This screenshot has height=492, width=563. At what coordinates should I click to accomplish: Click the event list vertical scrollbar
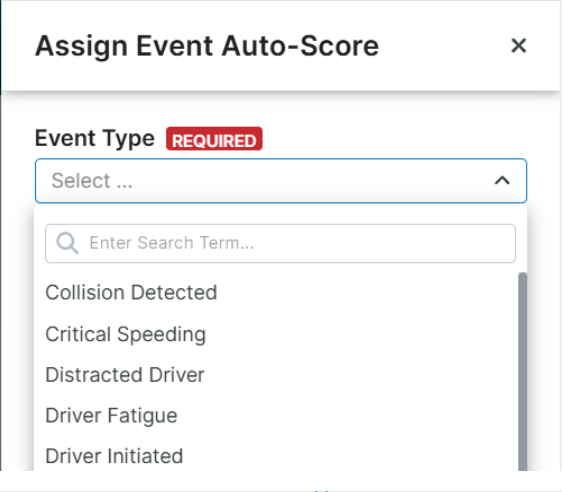523,372
